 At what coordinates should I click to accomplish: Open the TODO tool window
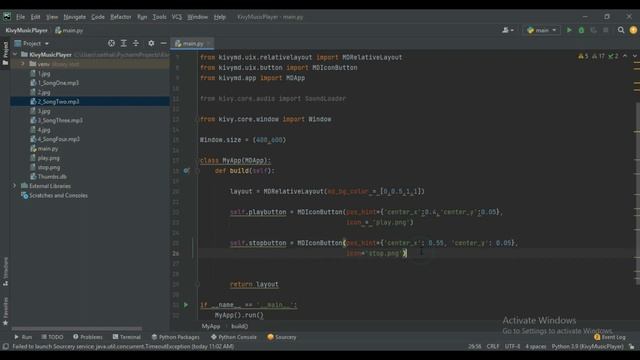click(x=52, y=337)
